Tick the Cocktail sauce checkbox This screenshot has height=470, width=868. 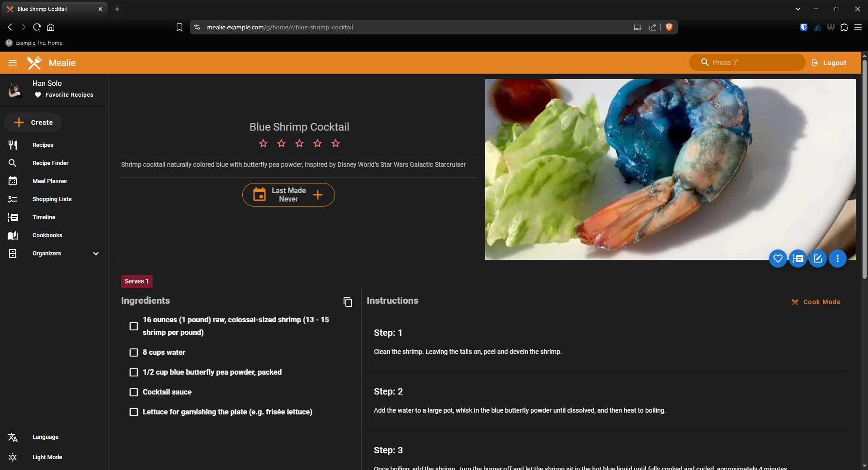134,392
